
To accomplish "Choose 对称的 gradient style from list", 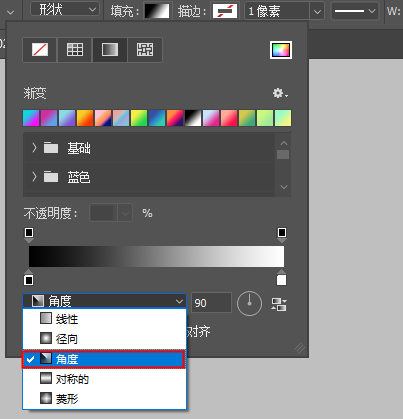I will pyautogui.click(x=104, y=379).
